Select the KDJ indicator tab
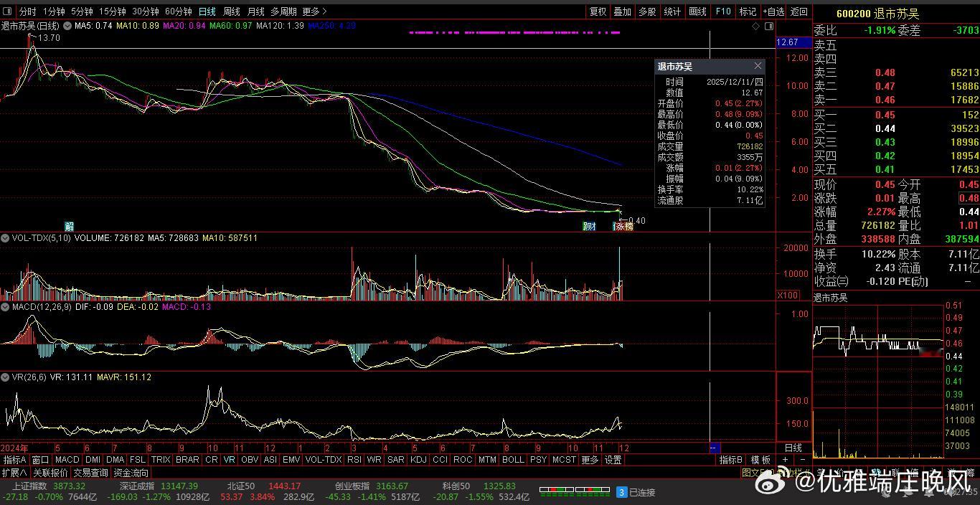The image size is (980, 505). pyautogui.click(x=418, y=460)
